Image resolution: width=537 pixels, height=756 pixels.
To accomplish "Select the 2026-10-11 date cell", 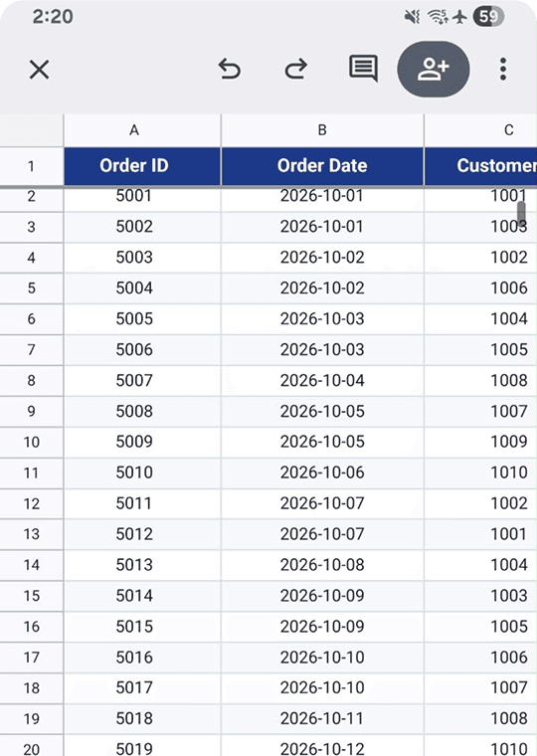I will [322, 719].
